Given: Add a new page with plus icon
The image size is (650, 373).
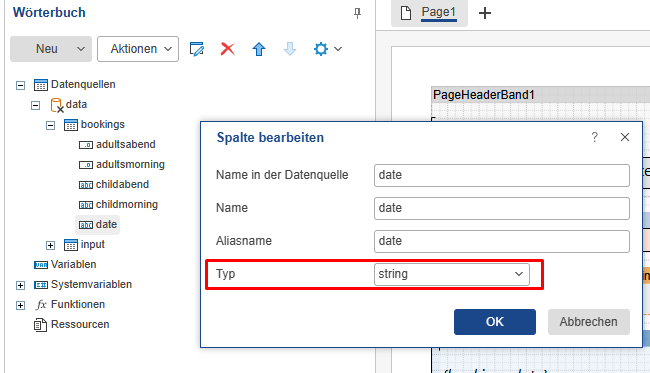Looking at the screenshot, I should pyautogui.click(x=485, y=13).
